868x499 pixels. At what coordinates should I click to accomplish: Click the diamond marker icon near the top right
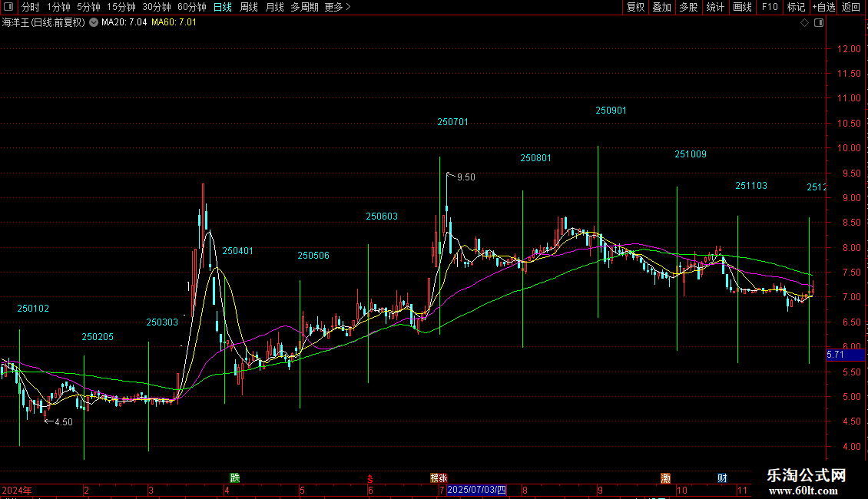(805, 23)
